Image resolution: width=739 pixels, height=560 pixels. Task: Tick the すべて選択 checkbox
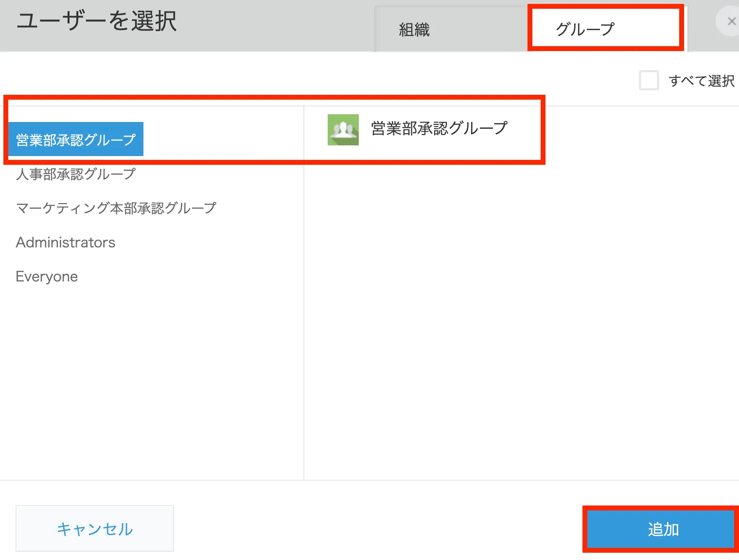649,80
